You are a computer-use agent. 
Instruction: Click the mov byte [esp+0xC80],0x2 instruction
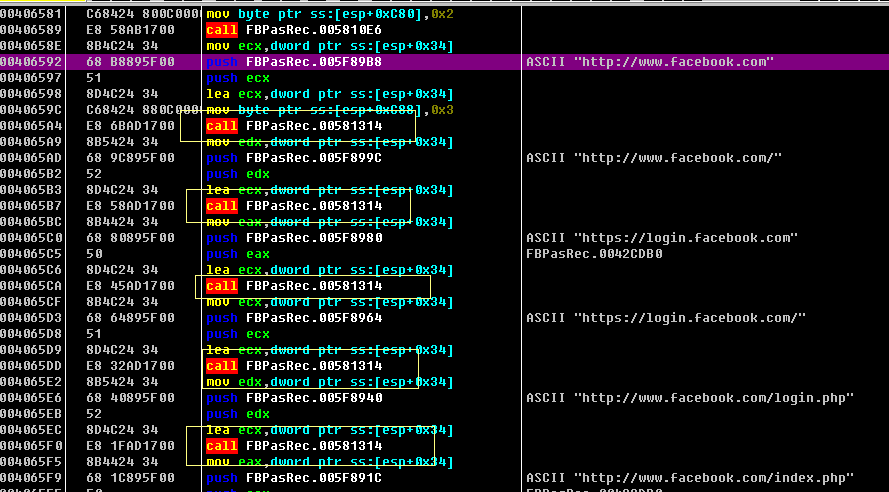330,14
